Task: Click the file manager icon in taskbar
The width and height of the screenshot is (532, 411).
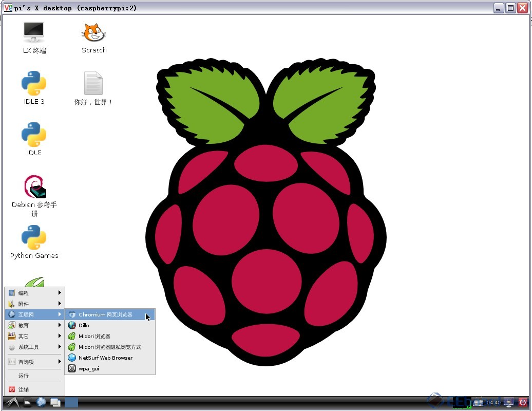Action: pos(27,402)
